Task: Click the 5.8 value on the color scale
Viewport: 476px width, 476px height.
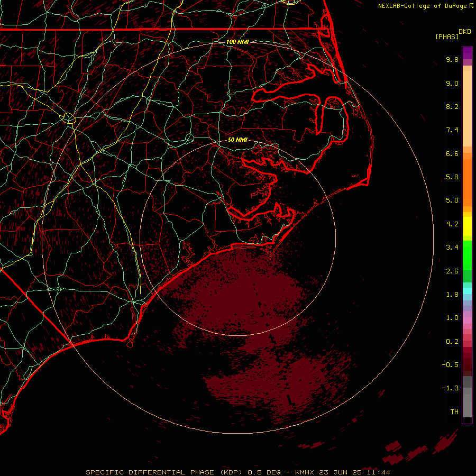Action: coord(452,177)
